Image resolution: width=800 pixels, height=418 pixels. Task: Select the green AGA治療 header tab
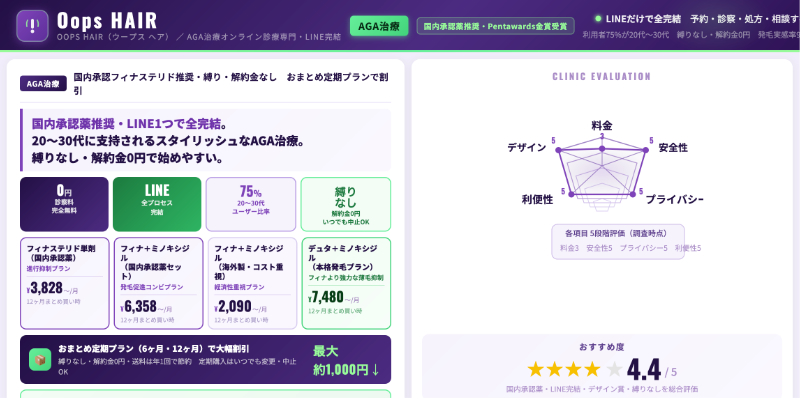pyautogui.click(x=379, y=26)
